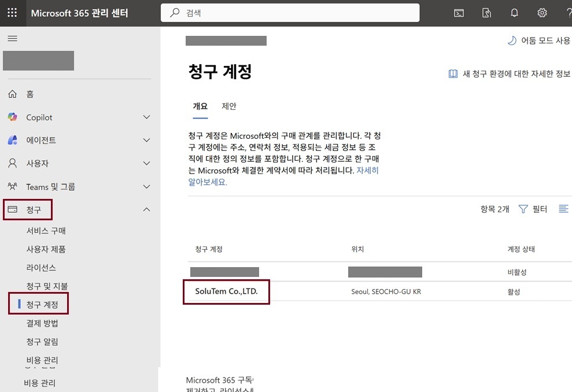Click the list layout options icon
The height and width of the screenshot is (392, 572).
pos(563,209)
